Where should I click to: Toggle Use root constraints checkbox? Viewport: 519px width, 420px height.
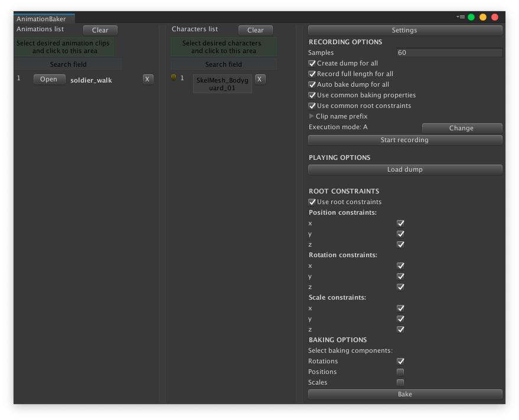tap(312, 202)
